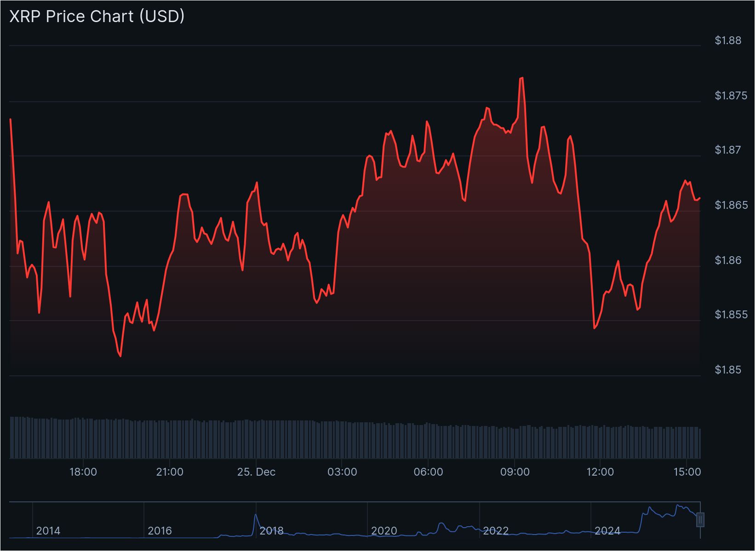The width and height of the screenshot is (756, 552).
Task: Click the 2018 label in navigator timeline
Action: pyautogui.click(x=271, y=531)
